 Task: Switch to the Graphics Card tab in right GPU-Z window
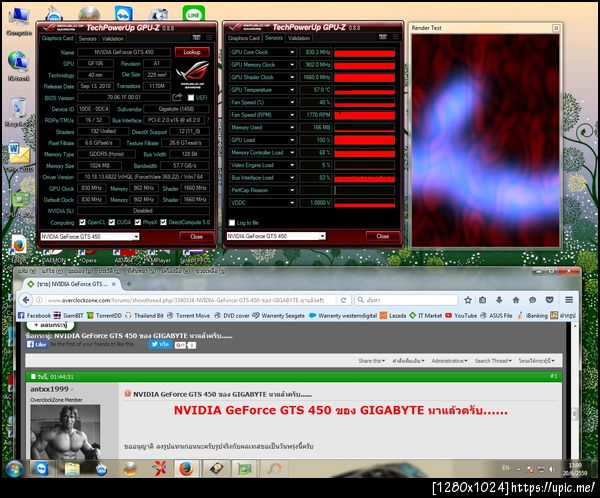243,38
